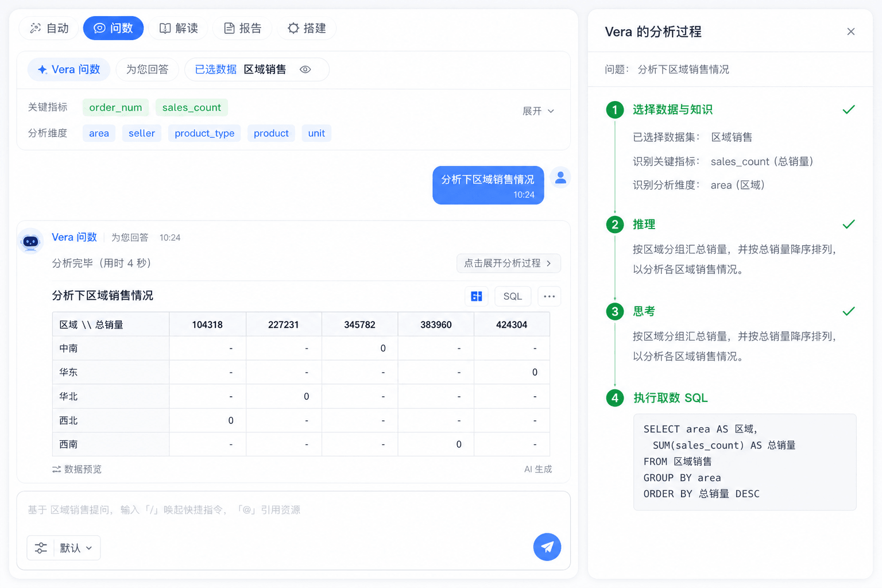The height and width of the screenshot is (588, 882).
Task: Select the 华东 row label
Action: point(68,372)
